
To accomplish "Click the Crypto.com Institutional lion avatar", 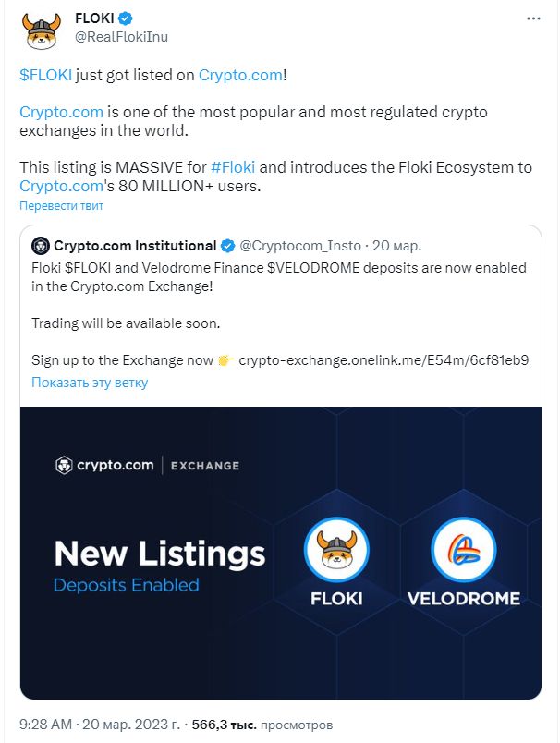I will coord(41,246).
